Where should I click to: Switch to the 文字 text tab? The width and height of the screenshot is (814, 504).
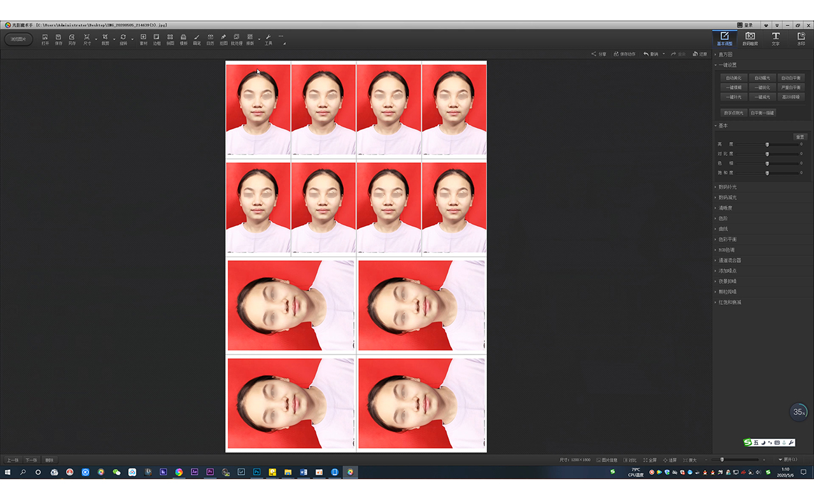tap(776, 39)
